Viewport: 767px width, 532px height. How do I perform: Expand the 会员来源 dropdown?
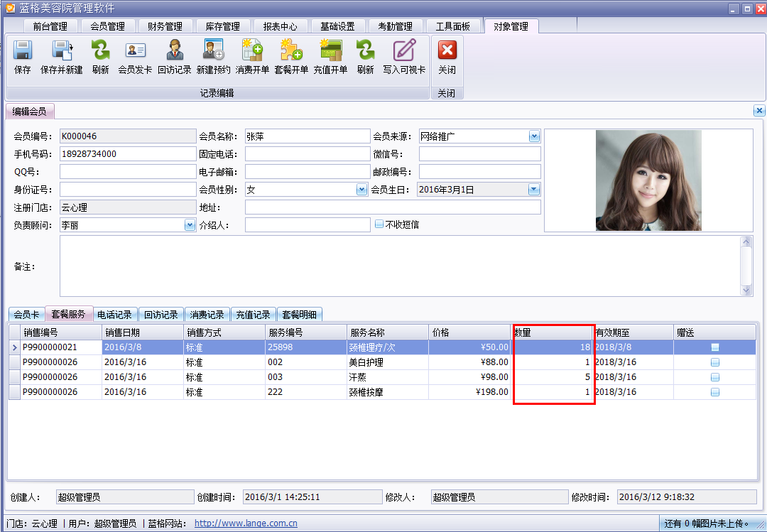534,136
